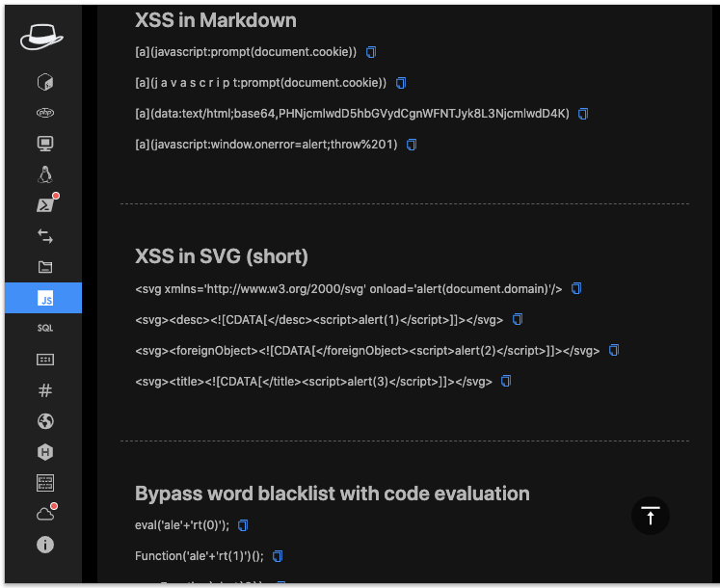Copy the svg desc CDATA alert(1) payload
Screen dimensions: 720x588
click(x=518, y=319)
